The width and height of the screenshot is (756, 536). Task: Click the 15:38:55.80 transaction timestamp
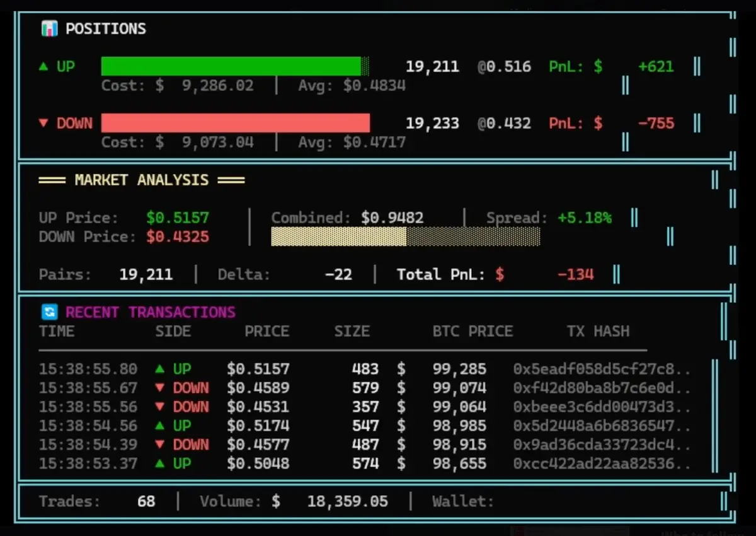tap(88, 369)
